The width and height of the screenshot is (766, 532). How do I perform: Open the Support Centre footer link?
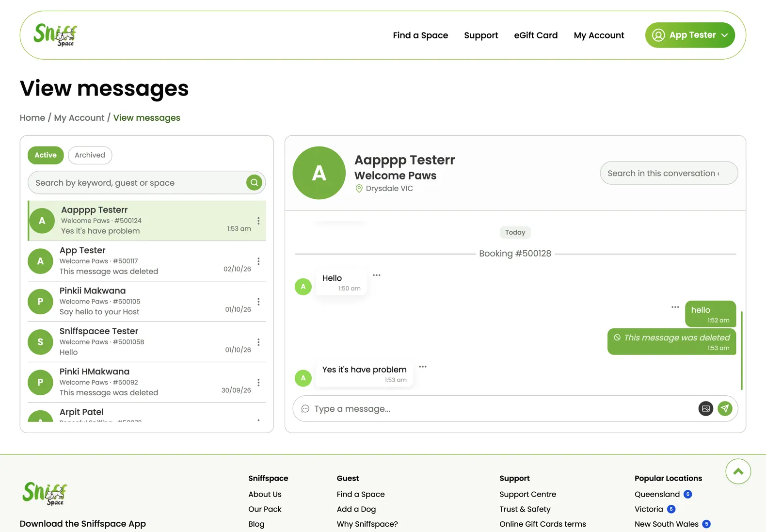[527, 494]
